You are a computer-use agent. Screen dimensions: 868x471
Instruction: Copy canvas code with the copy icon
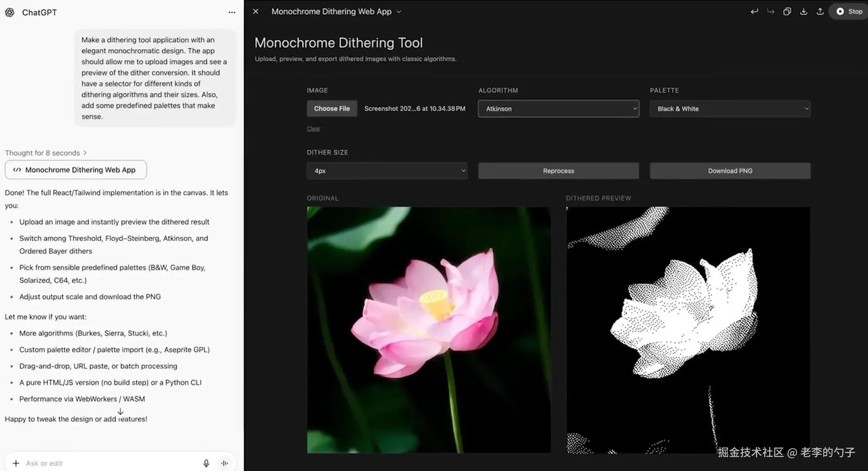(x=787, y=12)
